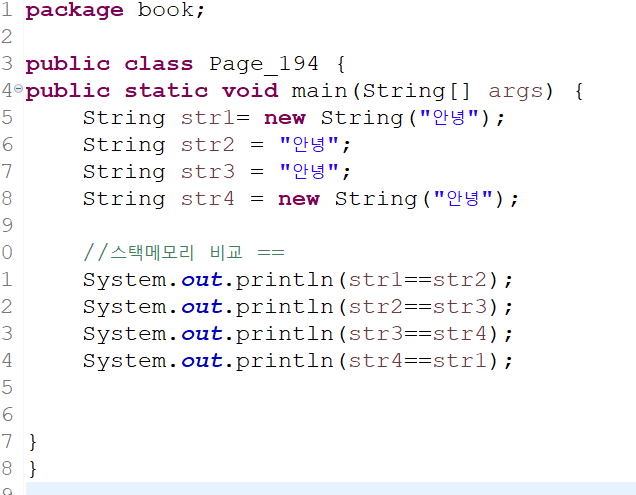Click the str1==str2 expression
Screen dimensions: 636x495
click(x=418, y=280)
